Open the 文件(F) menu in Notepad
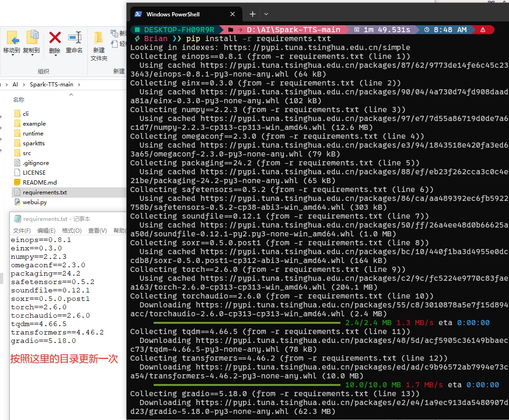This screenshot has height=420, width=509. coord(22,231)
